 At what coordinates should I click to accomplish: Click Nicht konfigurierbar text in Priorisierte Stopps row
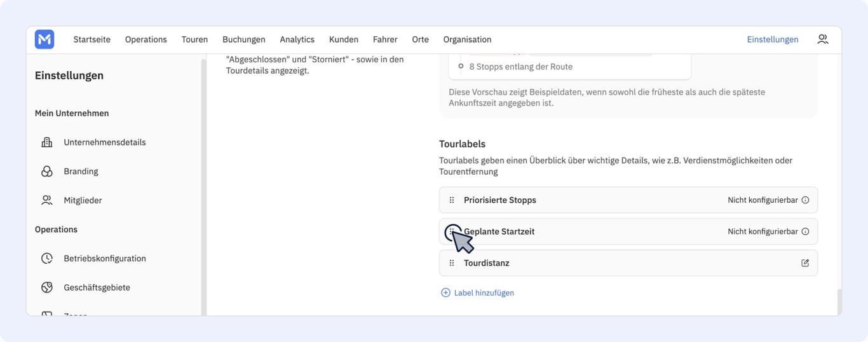coord(763,200)
